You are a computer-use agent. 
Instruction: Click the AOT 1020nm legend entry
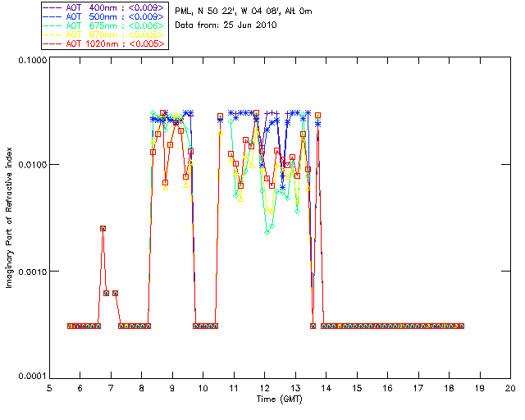click(104, 43)
